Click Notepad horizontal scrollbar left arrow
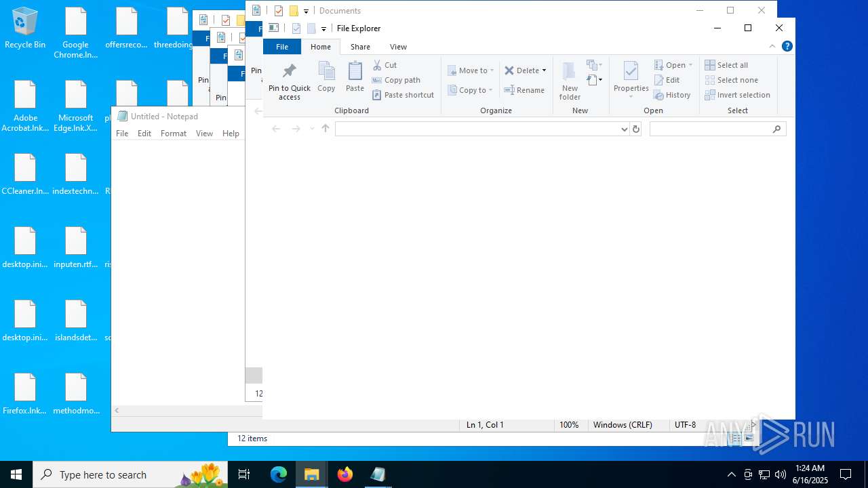The width and height of the screenshot is (868, 488). [117, 410]
